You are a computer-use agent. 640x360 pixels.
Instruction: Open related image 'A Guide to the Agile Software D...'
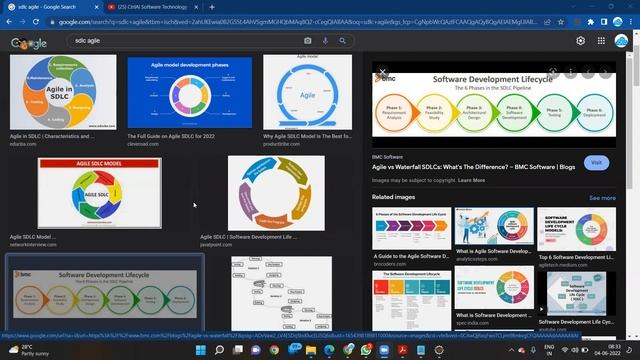point(411,228)
